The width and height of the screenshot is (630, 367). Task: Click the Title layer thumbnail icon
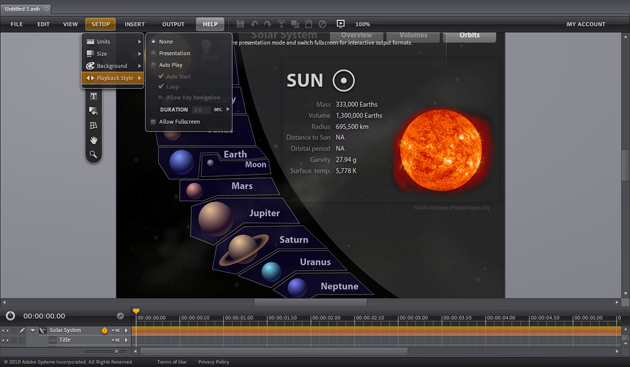(x=53, y=340)
